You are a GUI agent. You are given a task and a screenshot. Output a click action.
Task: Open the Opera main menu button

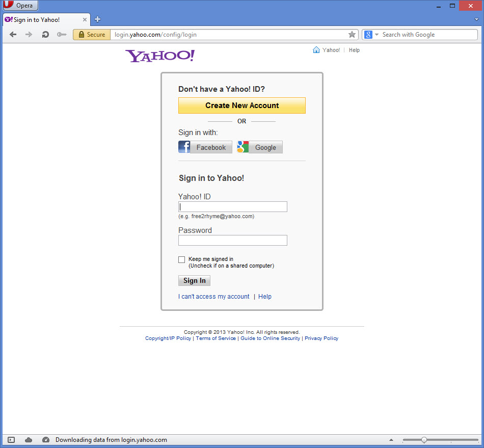click(20, 5)
